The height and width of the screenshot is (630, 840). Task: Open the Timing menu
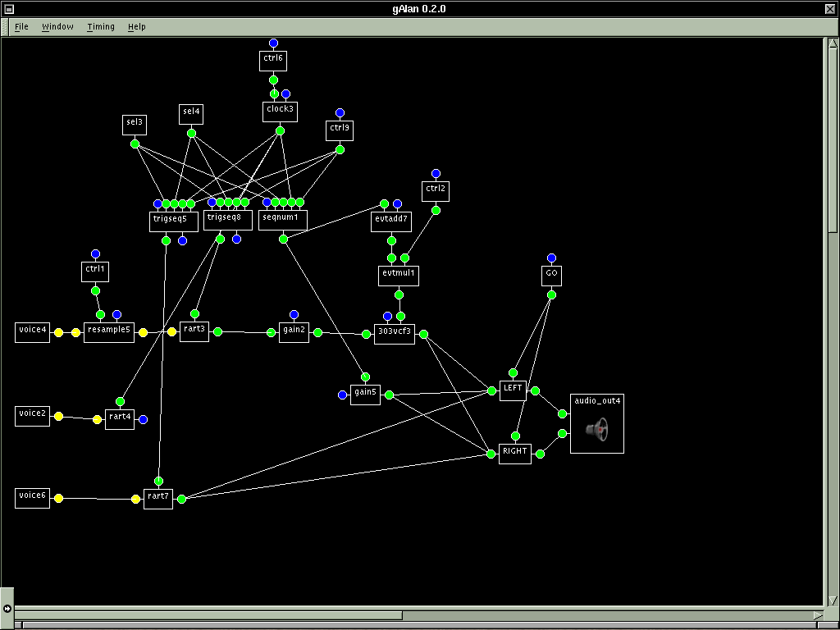coord(100,26)
